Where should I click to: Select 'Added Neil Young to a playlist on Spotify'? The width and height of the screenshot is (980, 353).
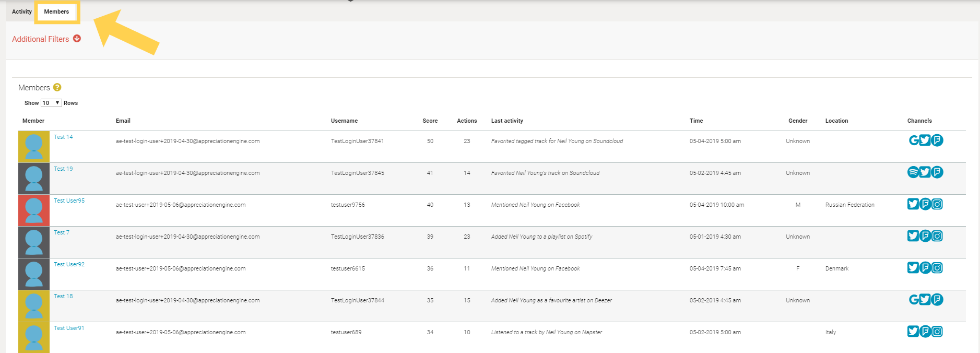542,237
